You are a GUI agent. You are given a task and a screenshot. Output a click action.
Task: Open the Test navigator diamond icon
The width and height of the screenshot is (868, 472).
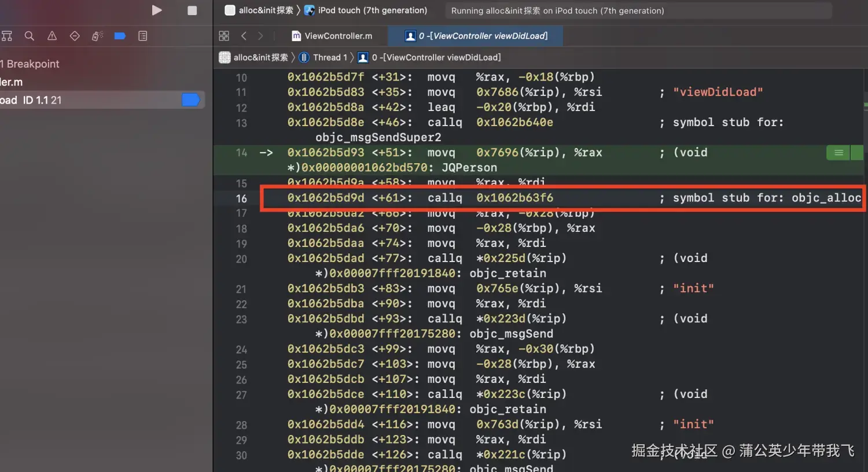[75, 36]
